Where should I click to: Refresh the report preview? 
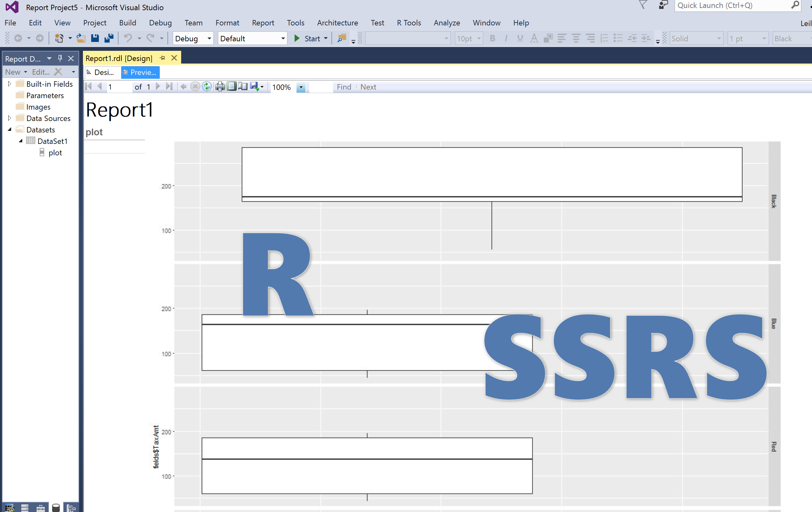pyautogui.click(x=207, y=87)
